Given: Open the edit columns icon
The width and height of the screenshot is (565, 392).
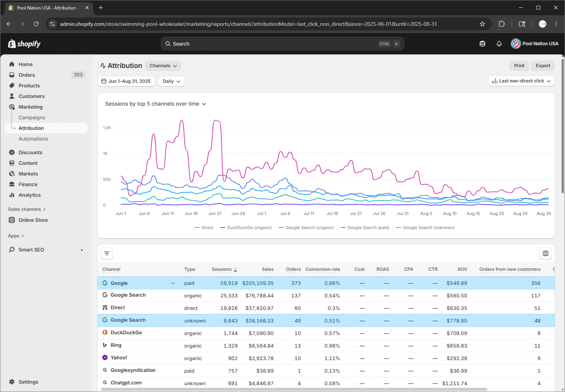Looking at the screenshot, I should click(x=545, y=253).
